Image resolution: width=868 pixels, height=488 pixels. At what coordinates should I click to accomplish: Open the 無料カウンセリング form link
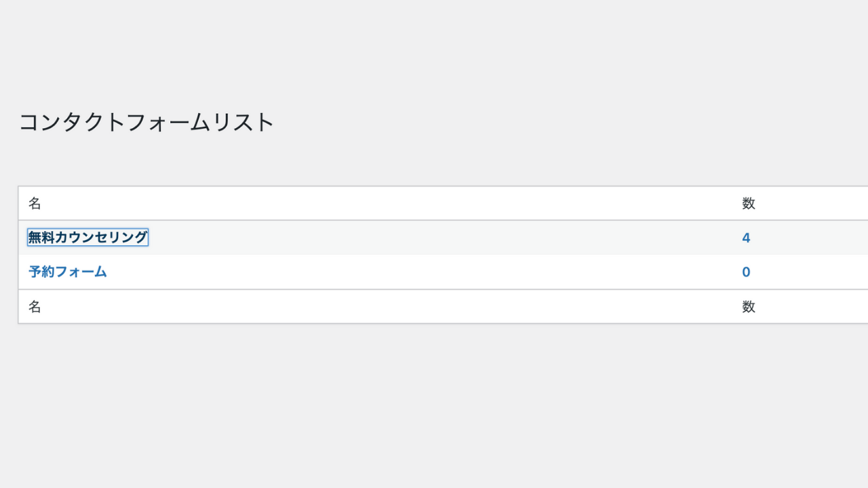[x=87, y=237]
